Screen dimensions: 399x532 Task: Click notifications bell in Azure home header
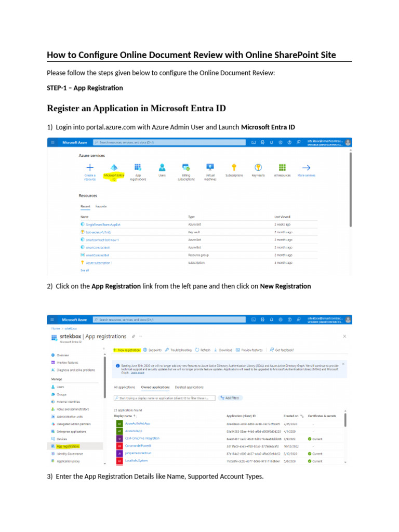[271, 142]
